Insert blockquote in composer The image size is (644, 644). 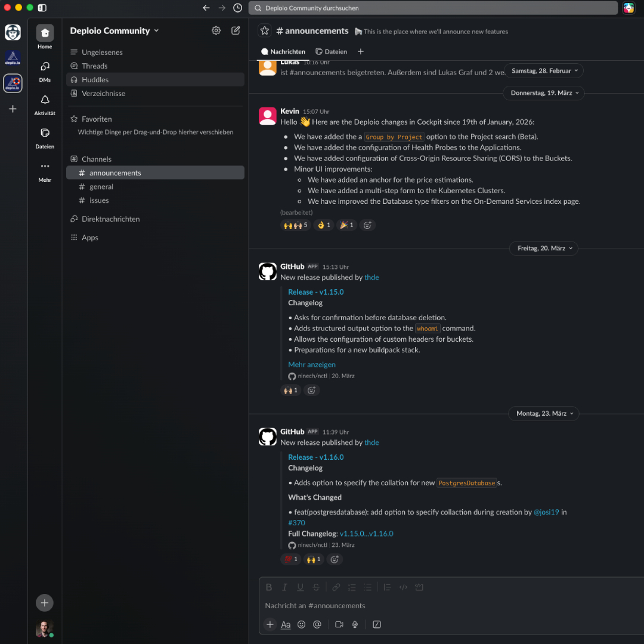pos(388,587)
